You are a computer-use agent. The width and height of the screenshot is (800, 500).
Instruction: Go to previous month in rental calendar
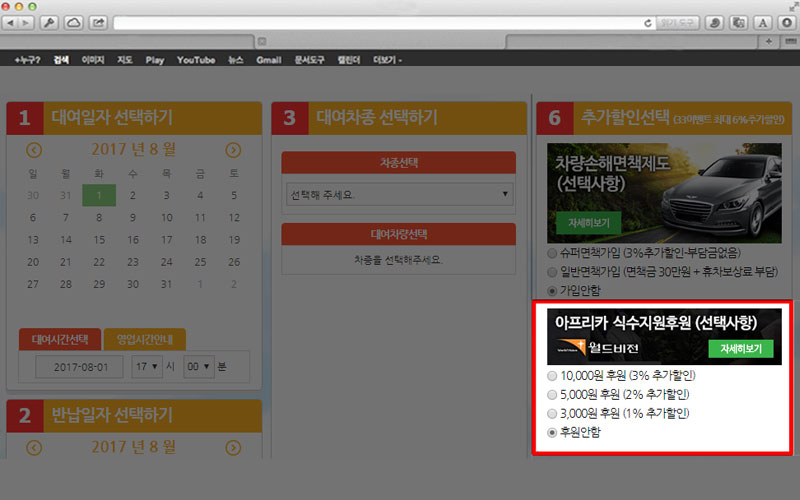pyautogui.click(x=34, y=150)
